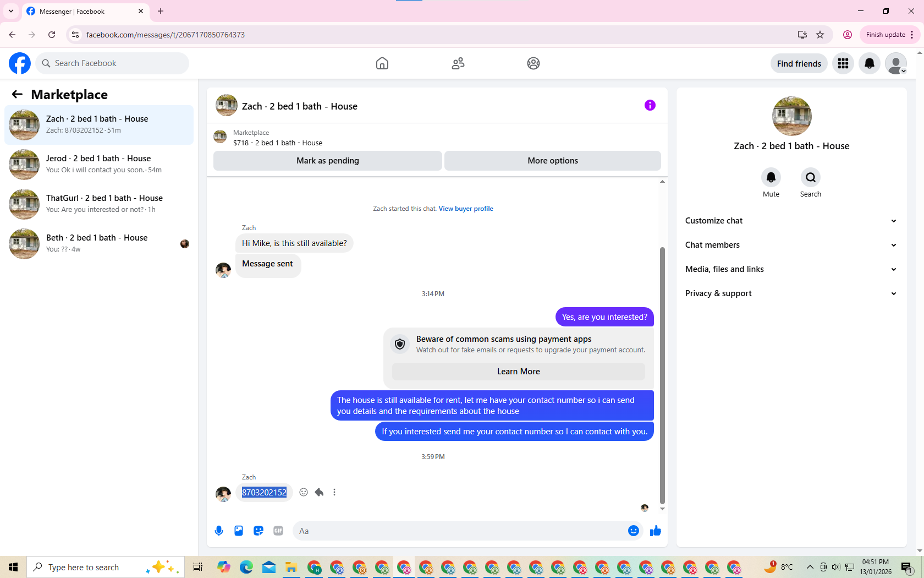Click the Aa message input field
The image size is (924, 578).
click(x=459, y=531)
